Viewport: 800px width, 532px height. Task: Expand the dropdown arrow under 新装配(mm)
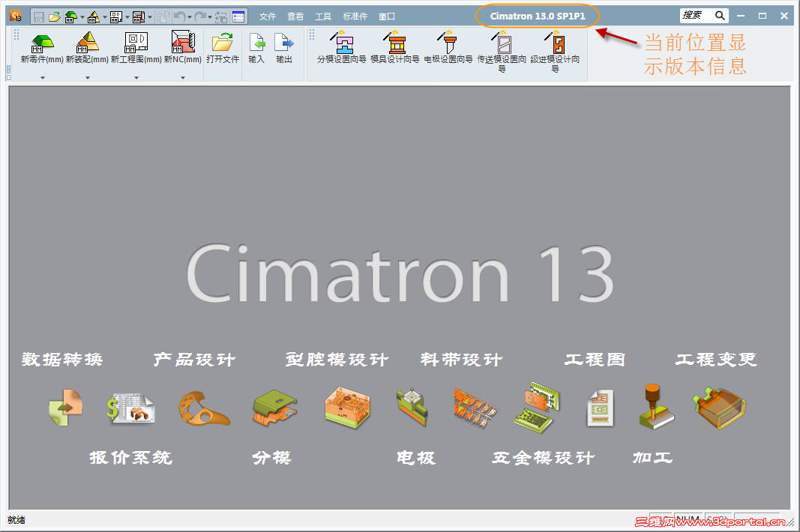[87, 77]
